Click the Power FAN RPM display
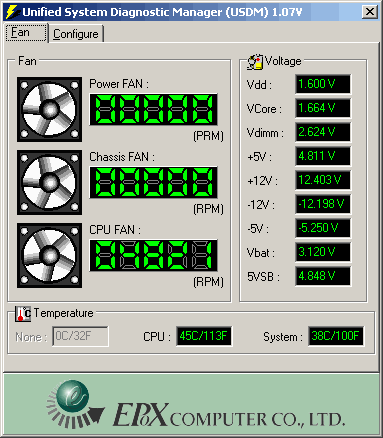This screenshot has height=438, width=383. 153,109
